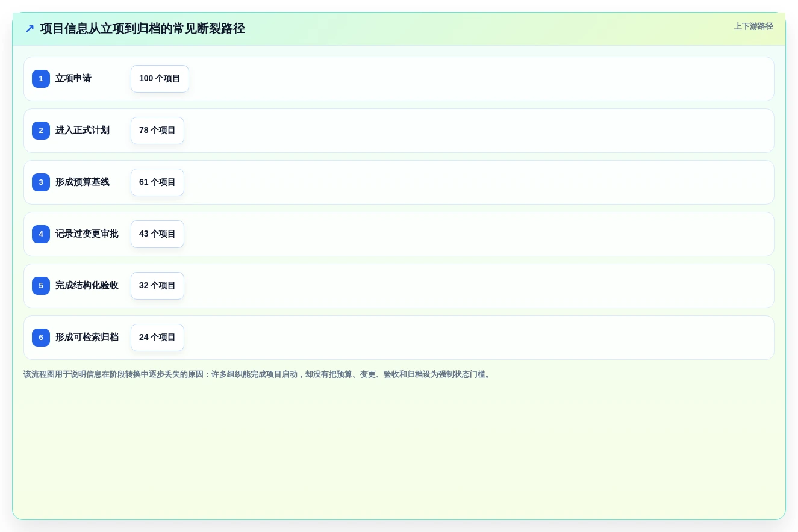Select the 24 个项目 chip
The image size is (798, 532).
(x=157, y=338)
